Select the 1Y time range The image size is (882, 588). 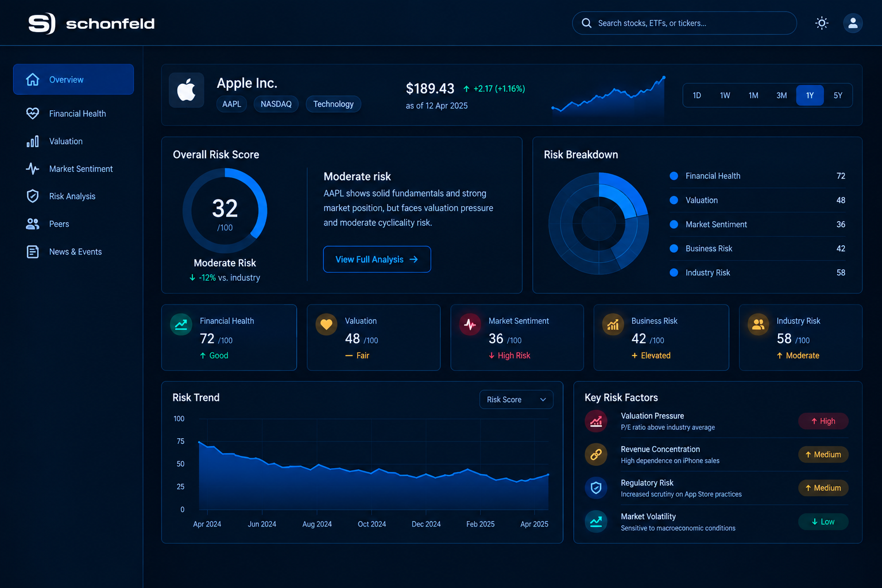[x=810, y=95]
